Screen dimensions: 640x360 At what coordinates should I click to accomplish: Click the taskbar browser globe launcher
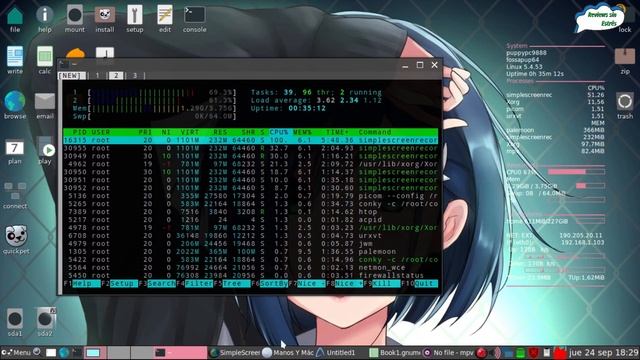point(64,353)
